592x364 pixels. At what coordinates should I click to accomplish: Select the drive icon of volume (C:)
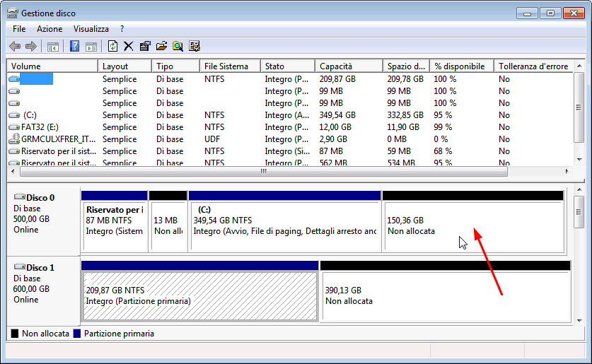14,115
